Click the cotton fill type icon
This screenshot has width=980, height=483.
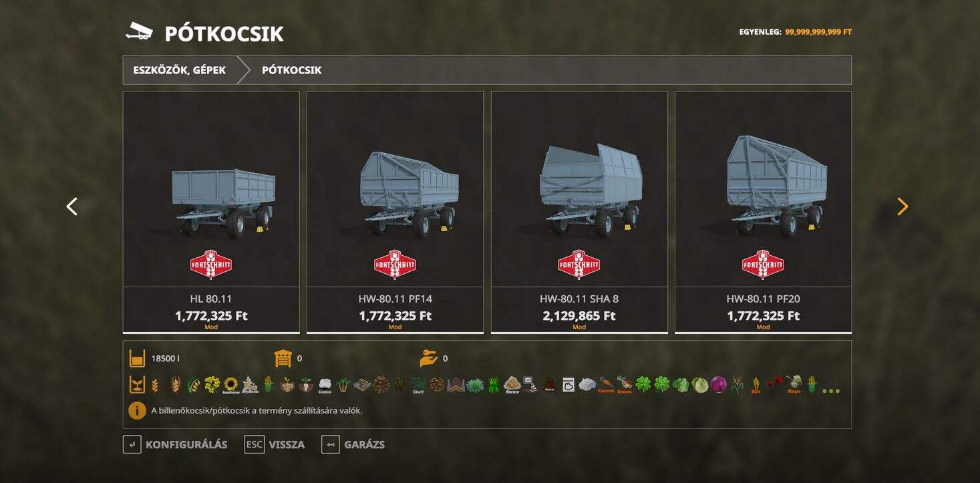[x=325, y=385]
